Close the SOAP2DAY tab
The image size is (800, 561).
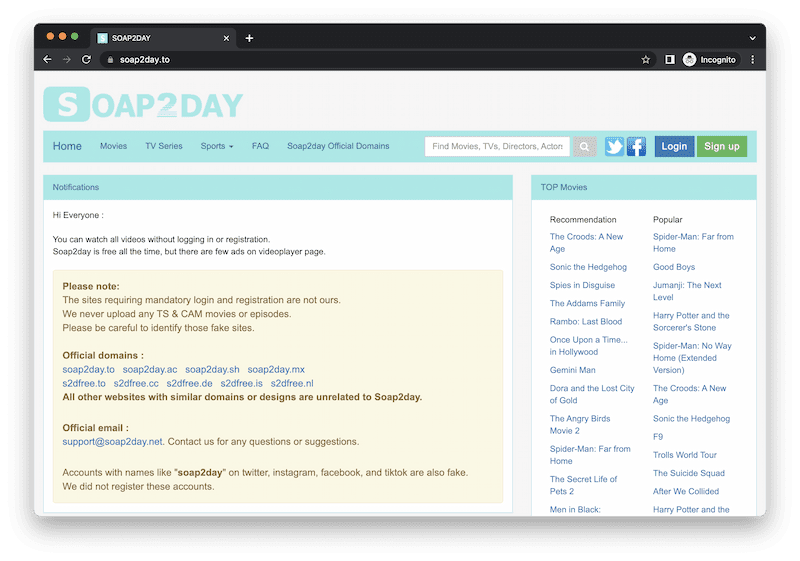[227, 38]
